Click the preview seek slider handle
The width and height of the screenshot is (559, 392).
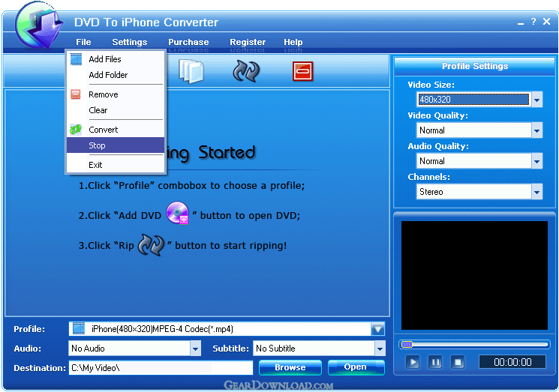coord(407,344)
